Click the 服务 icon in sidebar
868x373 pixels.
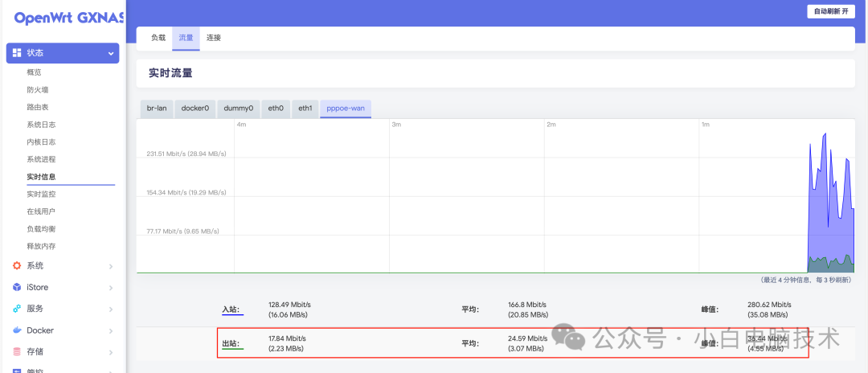click(17, 309)
